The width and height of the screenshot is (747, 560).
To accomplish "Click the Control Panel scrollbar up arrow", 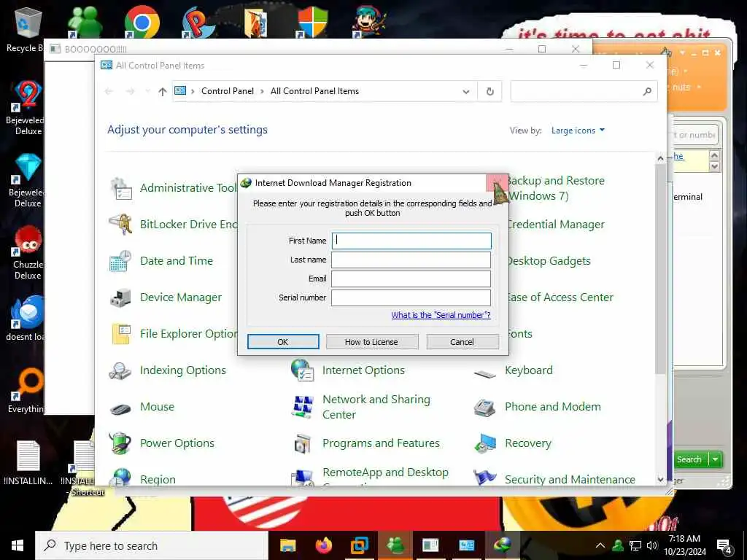I will pyautogui.click(x=660, y=158).
